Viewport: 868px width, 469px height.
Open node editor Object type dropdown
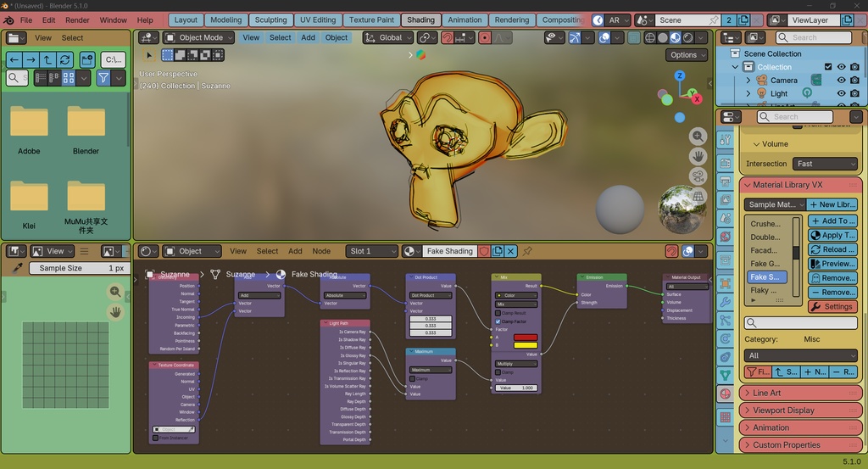192,251
